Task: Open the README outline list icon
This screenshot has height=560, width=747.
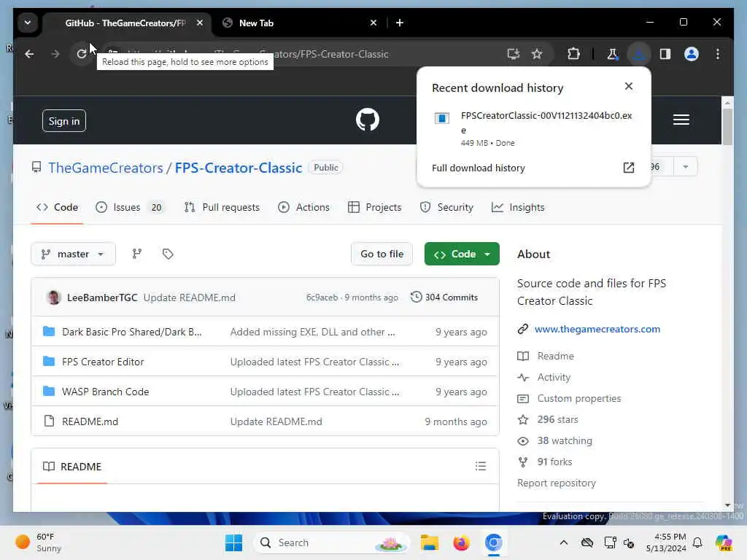Action: pyautogui.click(x=481, y=466)
